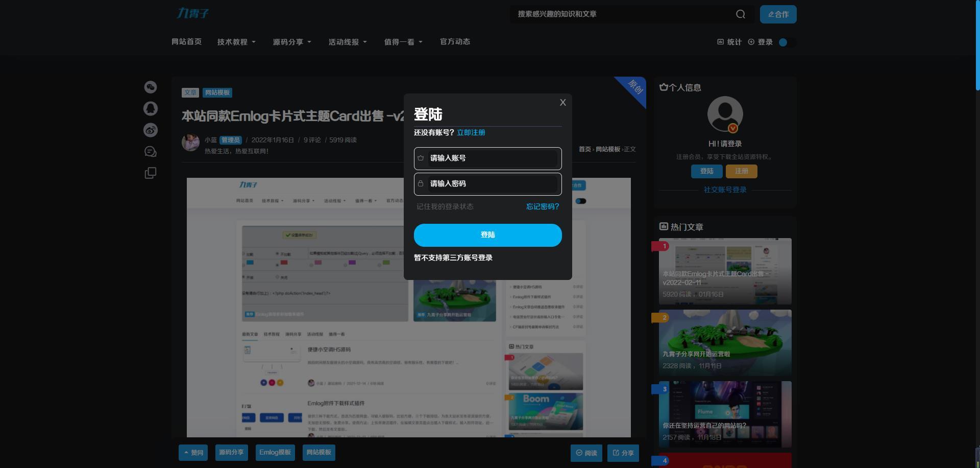Close the login dialog with the X
The height and width of the screenshot is (468, 980).
tap(562, 103)
